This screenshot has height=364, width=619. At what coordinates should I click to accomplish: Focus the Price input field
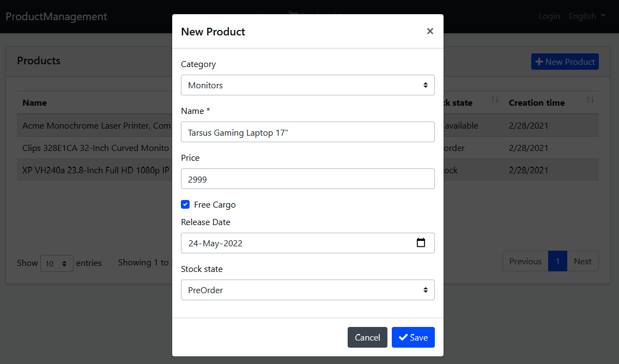pos(307,179)
